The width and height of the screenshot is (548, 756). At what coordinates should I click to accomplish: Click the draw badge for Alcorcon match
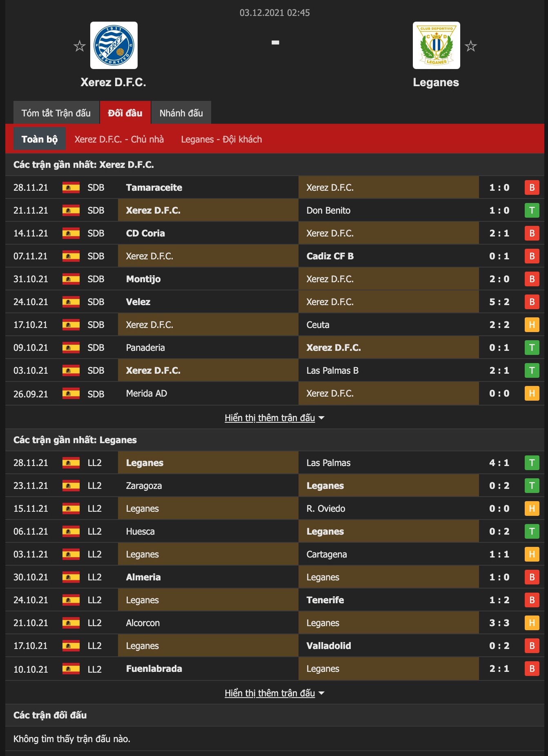(532, 623)
